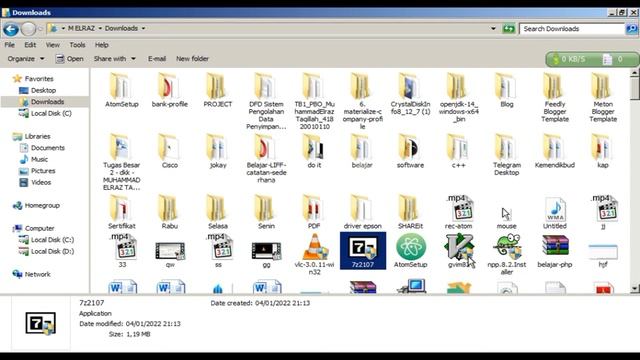Open the Organize dropdown
Viewport: 640px width, 360px height.
point(26,59)
